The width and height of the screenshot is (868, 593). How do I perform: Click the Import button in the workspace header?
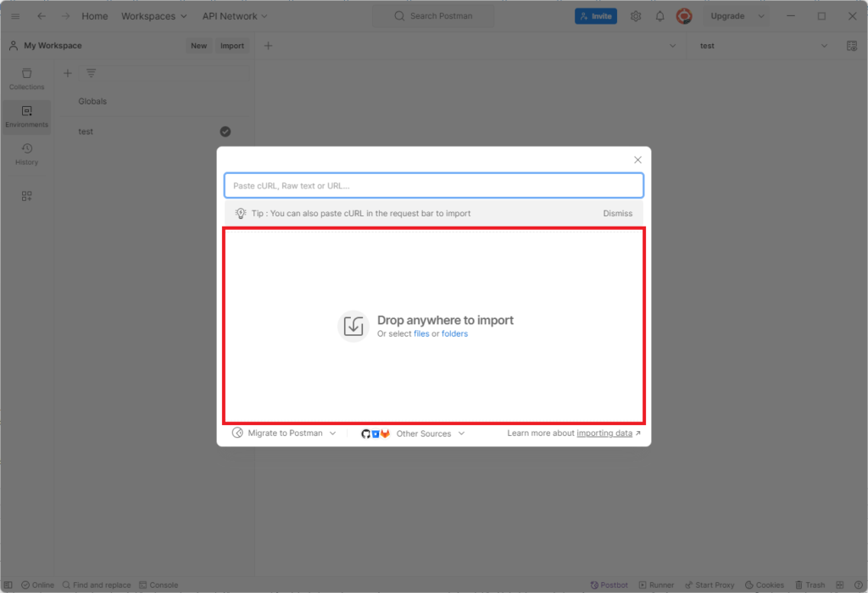pyautogui.click(x=232, y=46)
